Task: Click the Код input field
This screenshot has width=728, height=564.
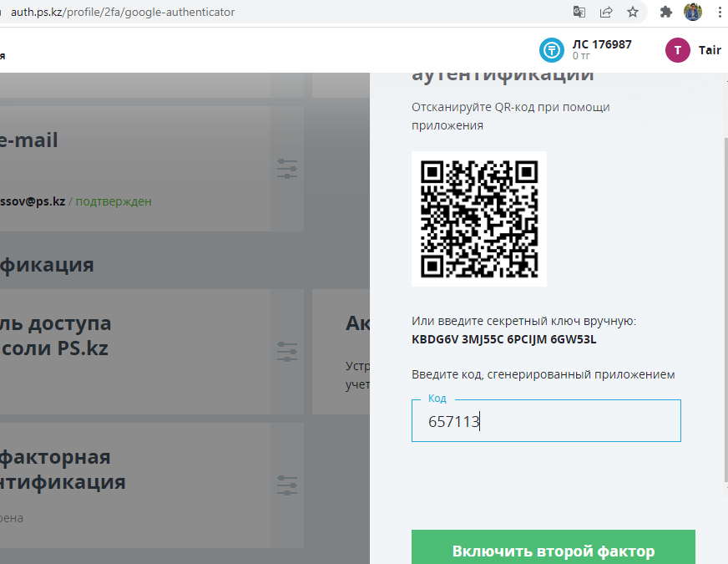Action: click(x=546, y=421)
